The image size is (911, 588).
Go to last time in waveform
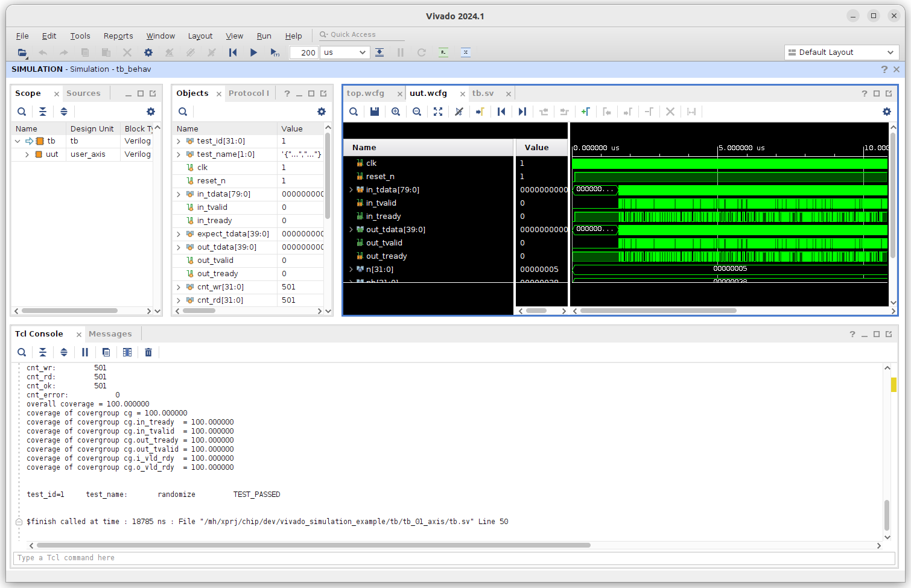point(522,112)
